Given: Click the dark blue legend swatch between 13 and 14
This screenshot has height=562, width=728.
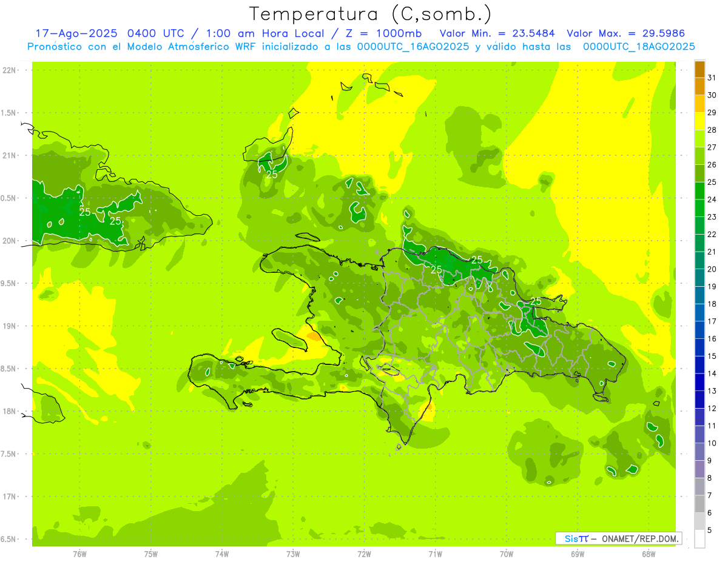Looking at the screenshot, I should coord(699,382).
